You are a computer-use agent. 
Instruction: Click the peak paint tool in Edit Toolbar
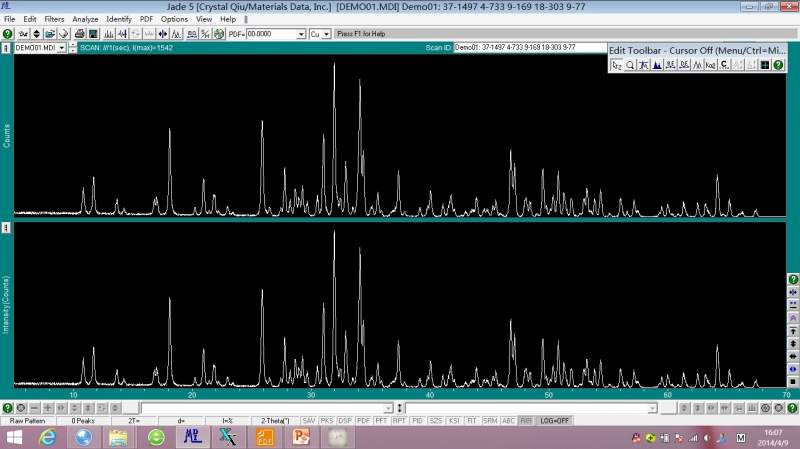(x=657, y=65)
